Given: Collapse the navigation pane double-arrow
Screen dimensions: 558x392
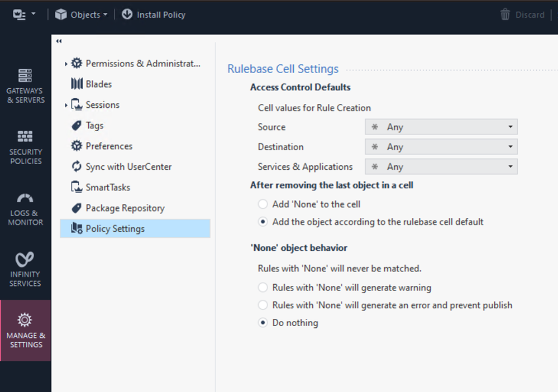Looking at the screenshot, I should (59, 41).
